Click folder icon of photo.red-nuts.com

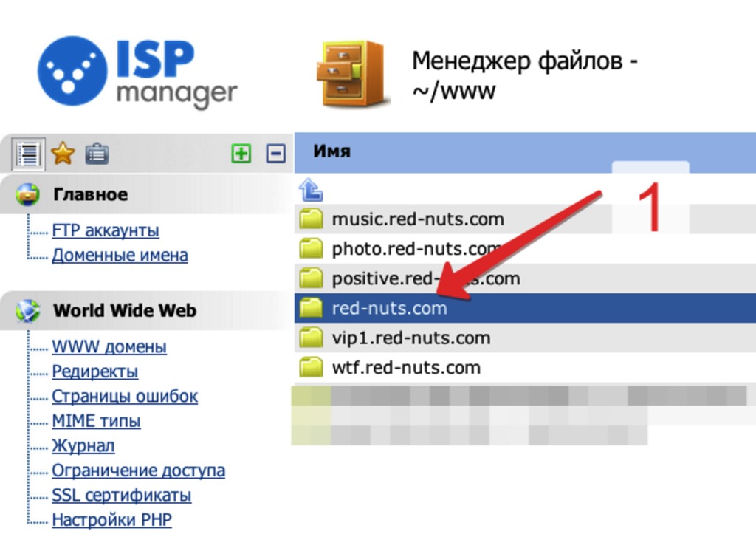(x=311, y=249)
